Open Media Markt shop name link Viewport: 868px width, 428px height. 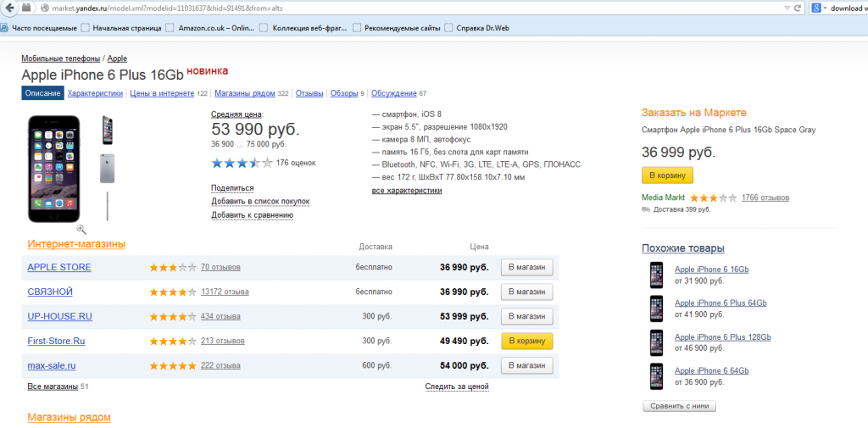(x=663, y=197)
